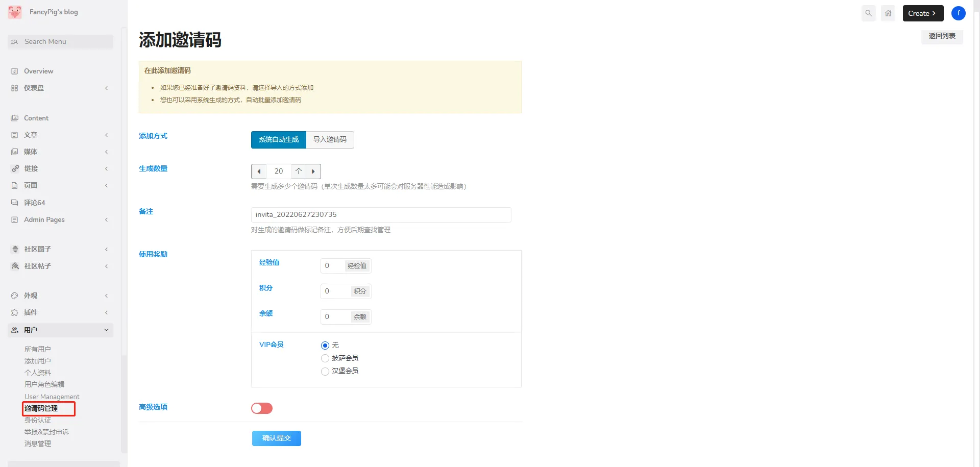
Task: Increase 生成数量 with right arrow
Action: [x=313, y=171]
